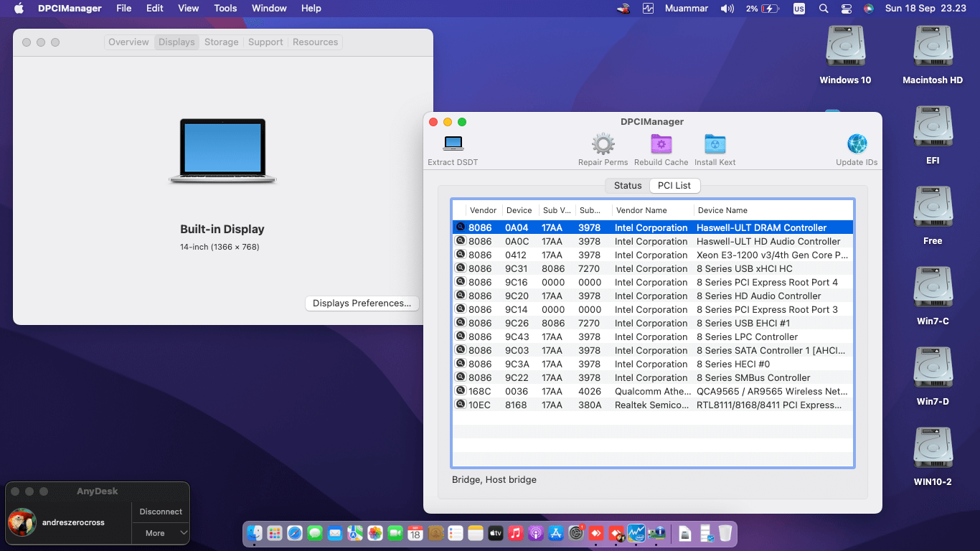The height and width of the screenshot is (551, 980).
Task: Click the Device column header
Action: [x=520, y=210]
